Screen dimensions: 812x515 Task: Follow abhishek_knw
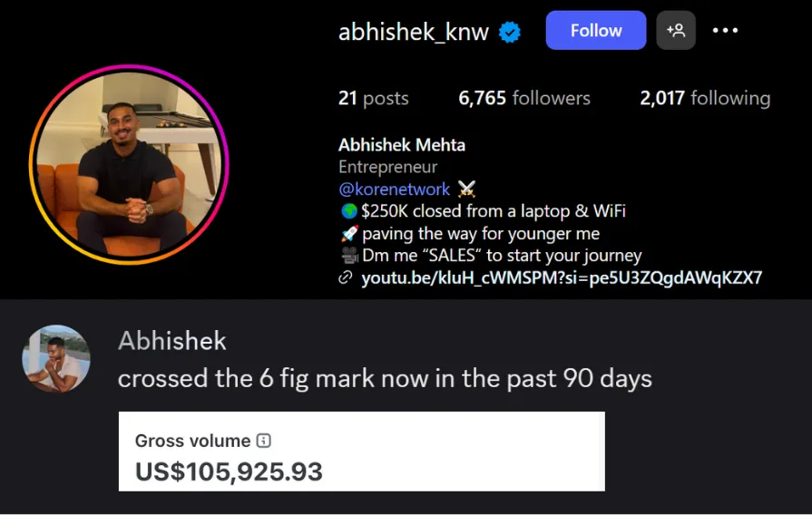point(595,31)
